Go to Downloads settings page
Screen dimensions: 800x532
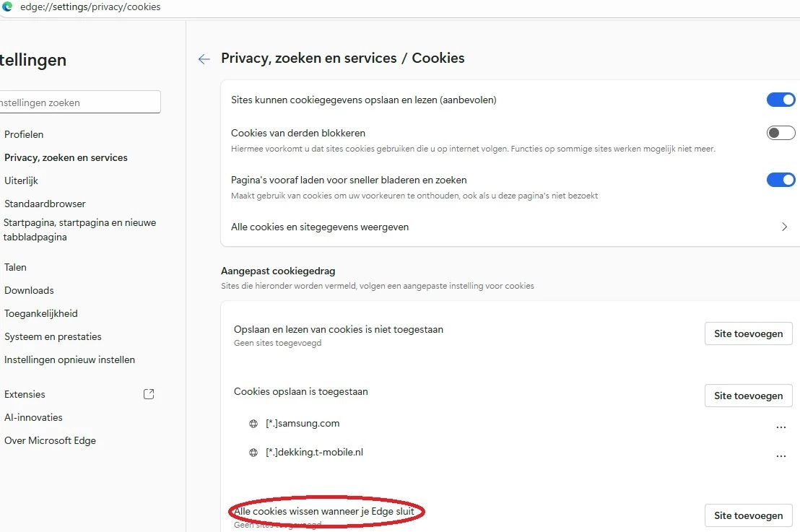tap(29, 290)
